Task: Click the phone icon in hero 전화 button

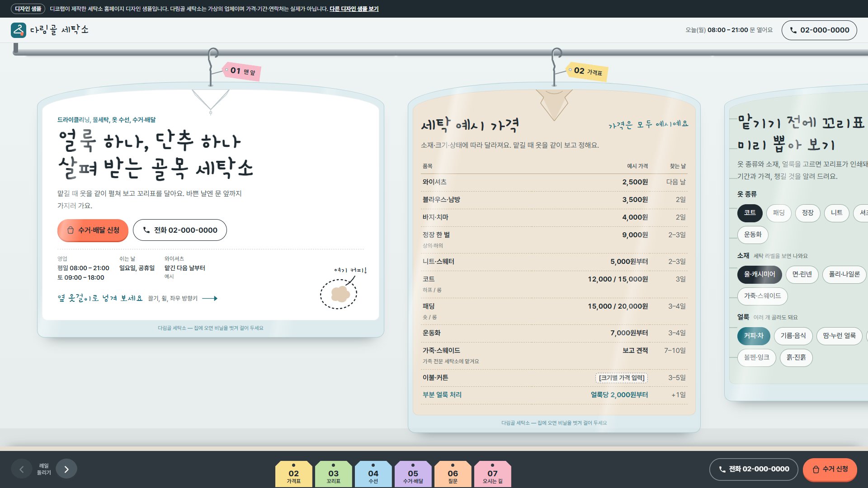Action: (146, 230)
